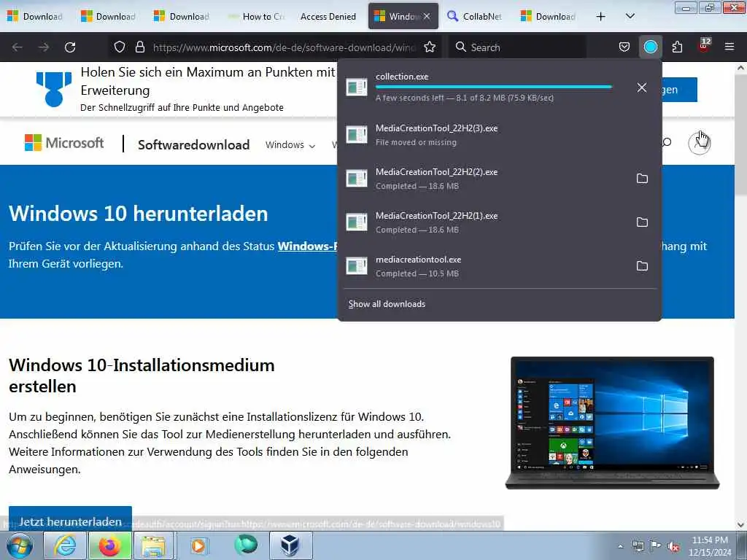Click the URL address field
Viewport: 747px width, 560px height.
click(x=284, y=47)
